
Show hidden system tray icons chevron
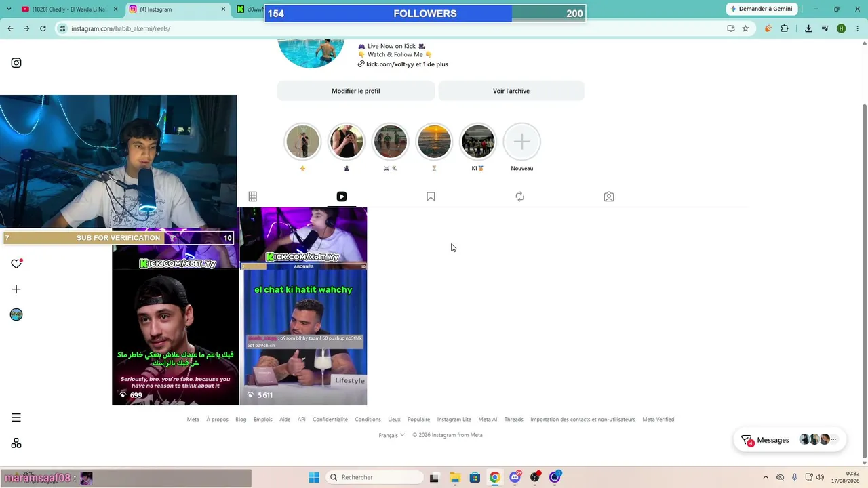pos(766,477)
